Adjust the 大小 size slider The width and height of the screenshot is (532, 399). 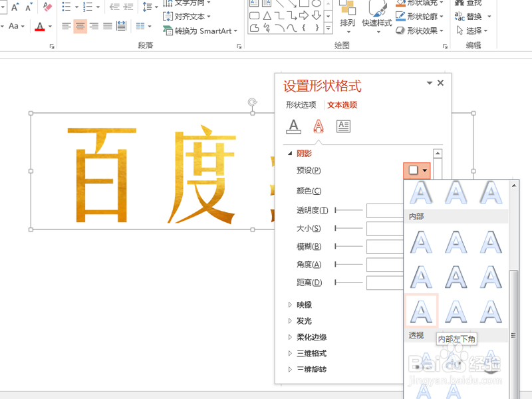[x=348, y=228]
